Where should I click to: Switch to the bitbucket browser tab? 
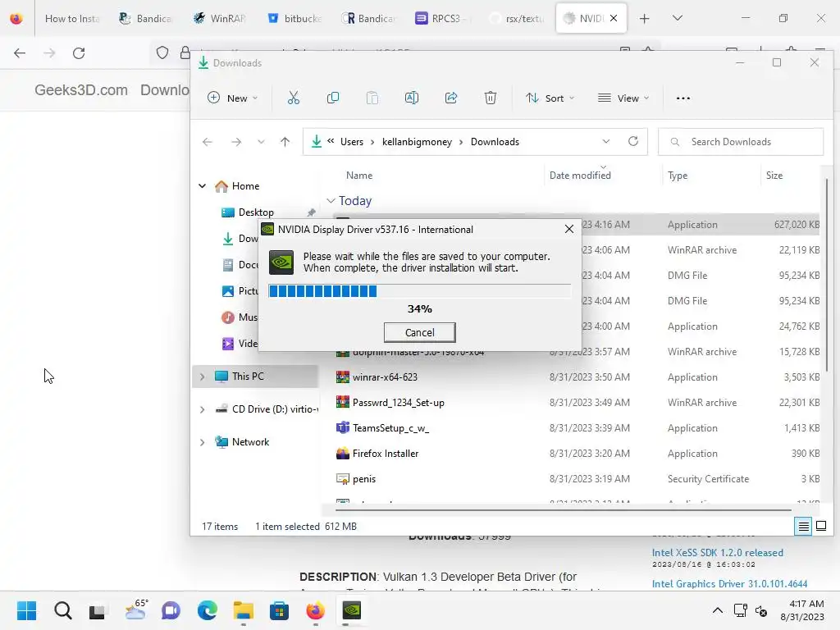tap(294, 18)
